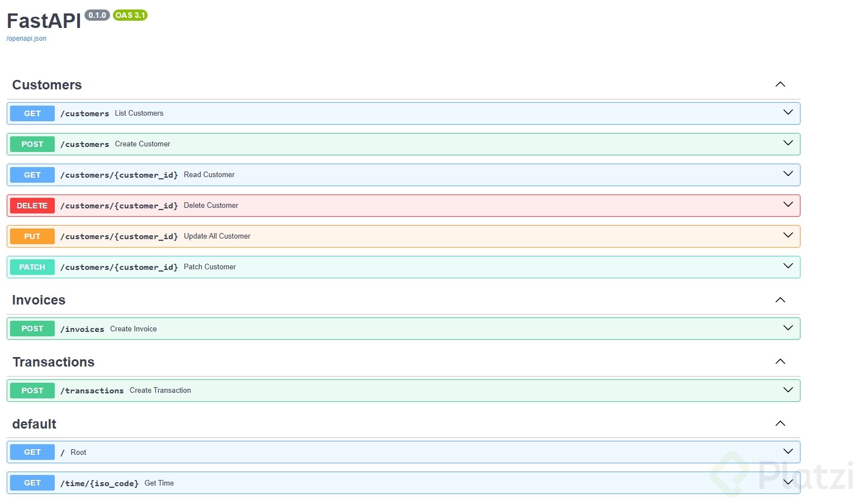
Task: Expand the Create Transaction endpoint arrow
Action: point(788,389)
